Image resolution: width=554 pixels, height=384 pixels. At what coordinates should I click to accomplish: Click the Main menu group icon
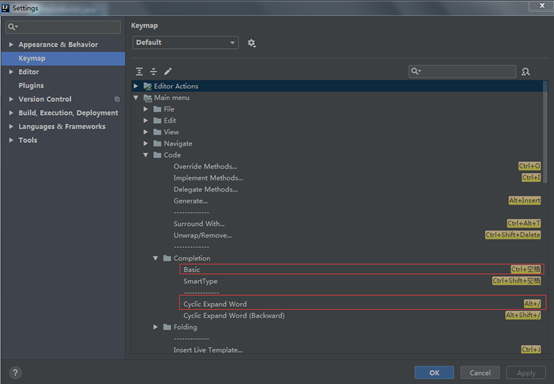tap(148, 98)
